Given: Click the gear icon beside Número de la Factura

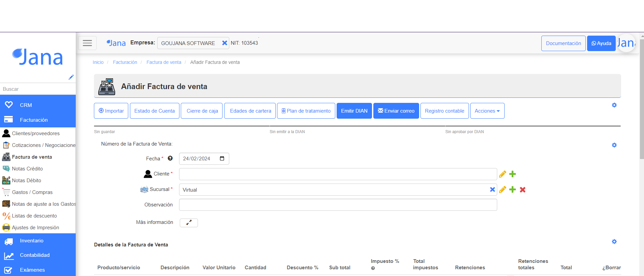Looking at the screenshot, I should click(x=614, y=145).
